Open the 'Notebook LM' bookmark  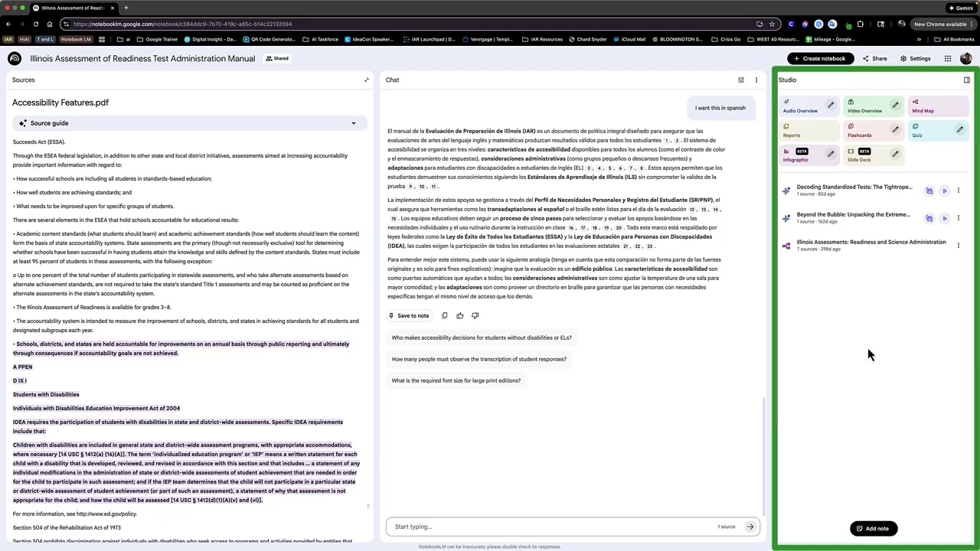coord(77,39)
